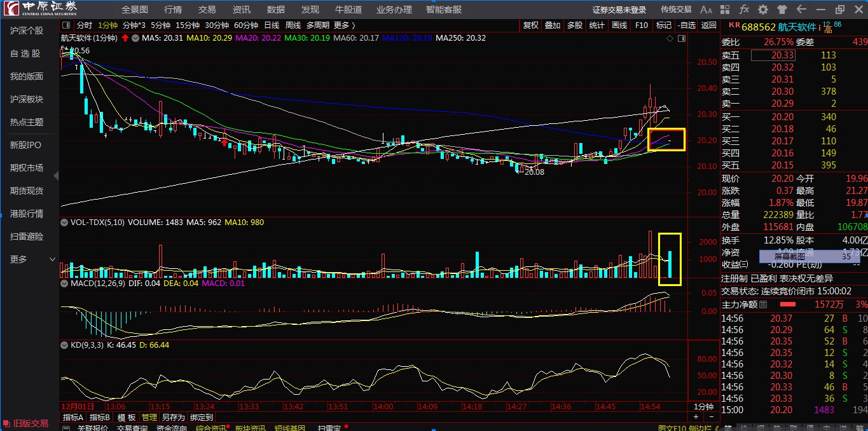The image size is (868, 431).
Task: Open MACD indicator settings circle icon
Action: click(x=64, y=284)
